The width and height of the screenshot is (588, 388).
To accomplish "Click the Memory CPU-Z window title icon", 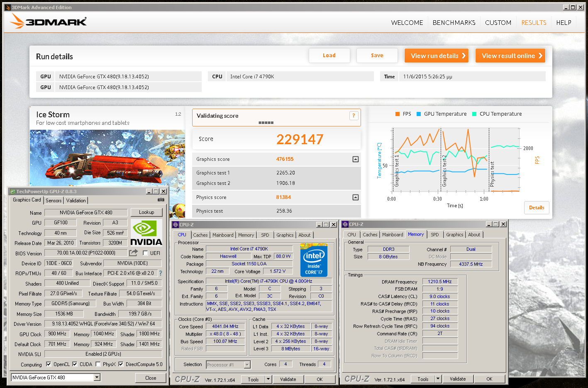I will tap(345, 224).
